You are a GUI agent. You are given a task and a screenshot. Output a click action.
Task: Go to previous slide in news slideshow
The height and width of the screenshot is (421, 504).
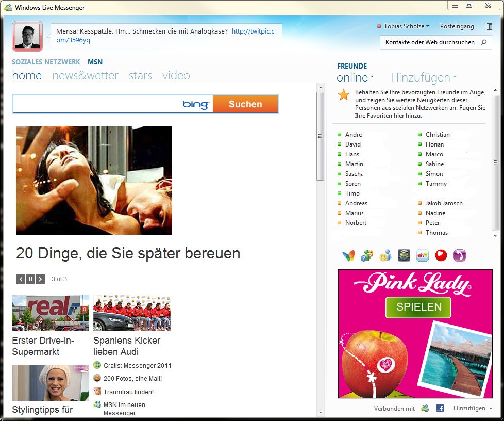tap(21, 279)
